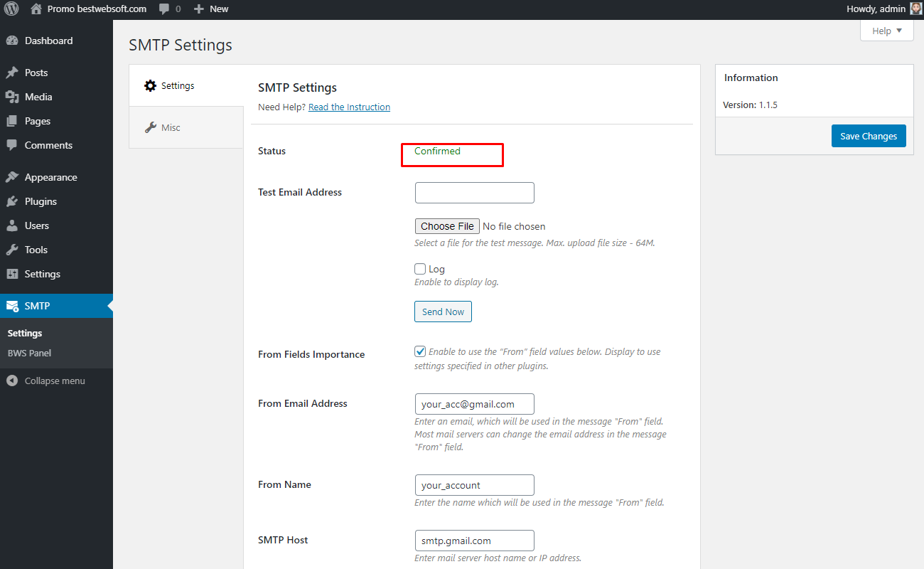Click the Confirmed status text

pos(437,151)
